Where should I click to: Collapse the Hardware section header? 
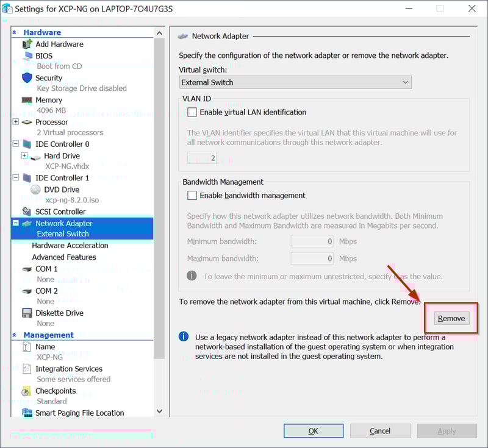pos(15,32)
